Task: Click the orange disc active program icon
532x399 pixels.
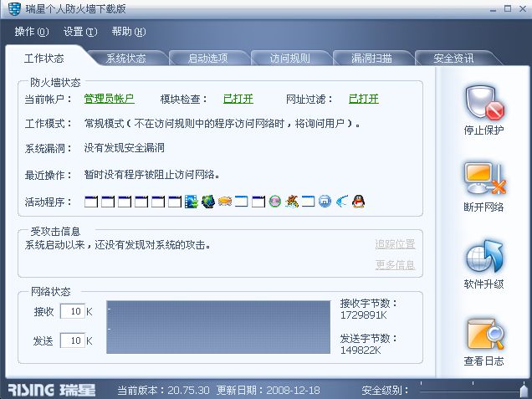Action: (225, 202)
